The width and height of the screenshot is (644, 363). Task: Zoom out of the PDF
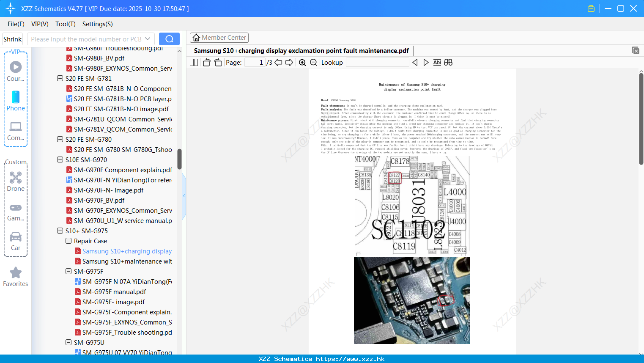coord(313,62)
